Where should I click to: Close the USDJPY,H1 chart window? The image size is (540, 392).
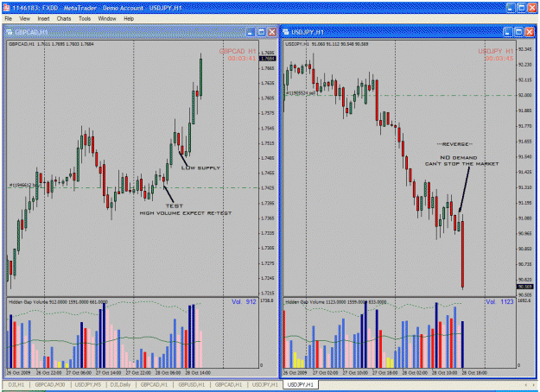(530, 32)
